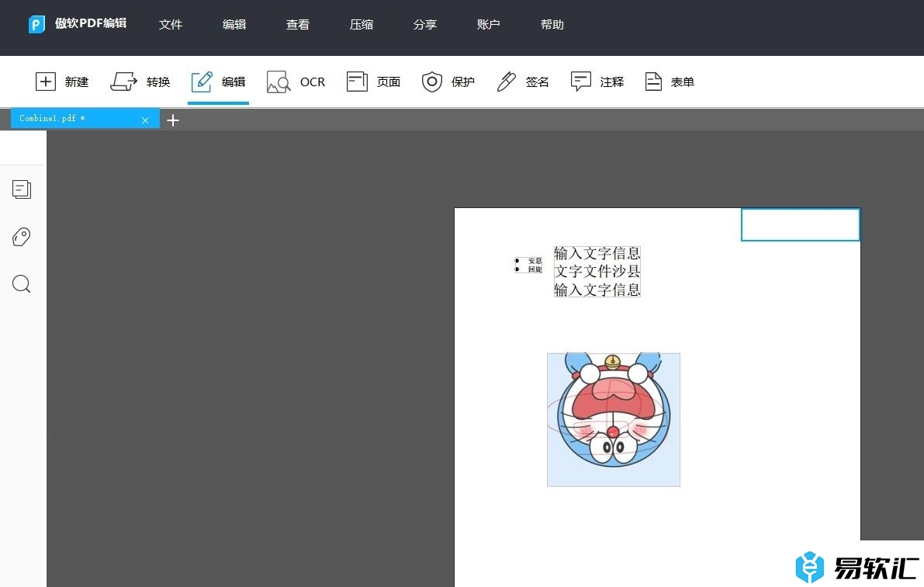924x587 pixels.
Task: Open the 文件 menu
Action: point(171,25)
